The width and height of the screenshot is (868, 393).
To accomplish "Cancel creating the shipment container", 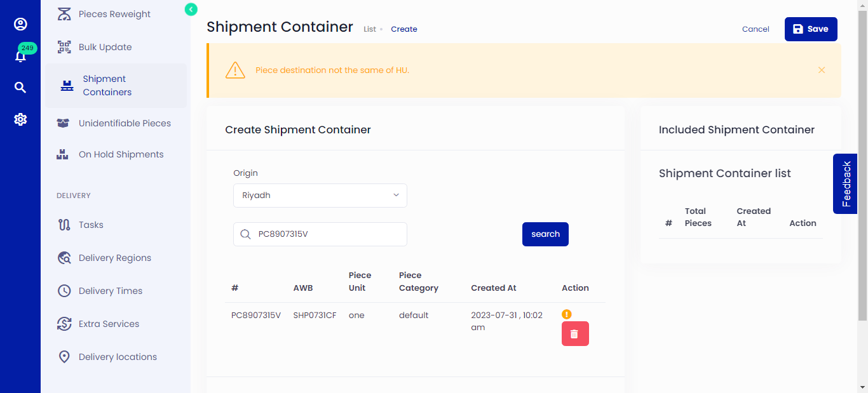I will (x=756, y=29).
